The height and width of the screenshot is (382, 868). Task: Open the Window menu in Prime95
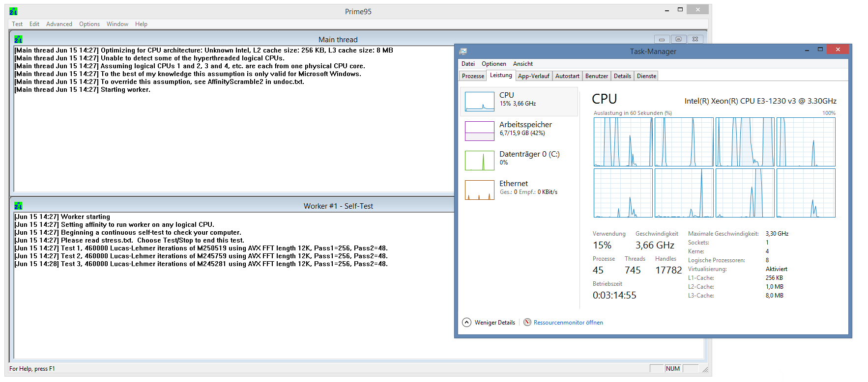pyautogui.click(x=117, y=24)
